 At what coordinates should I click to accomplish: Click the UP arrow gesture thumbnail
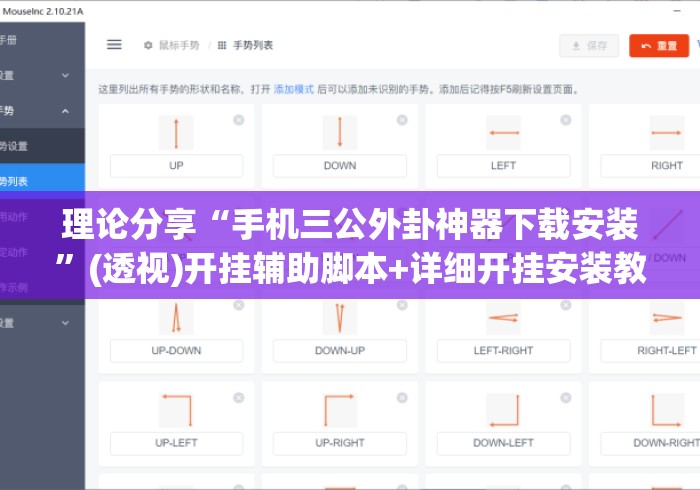click(176, 133)
